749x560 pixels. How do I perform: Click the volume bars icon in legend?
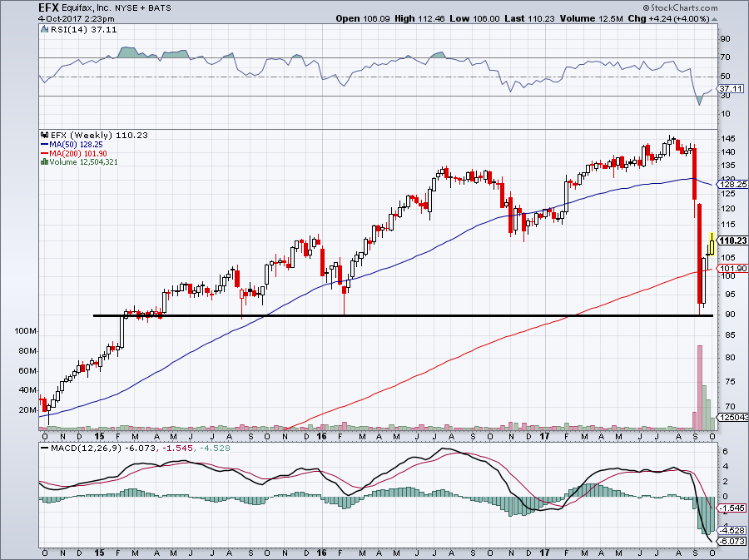point(44,161)
